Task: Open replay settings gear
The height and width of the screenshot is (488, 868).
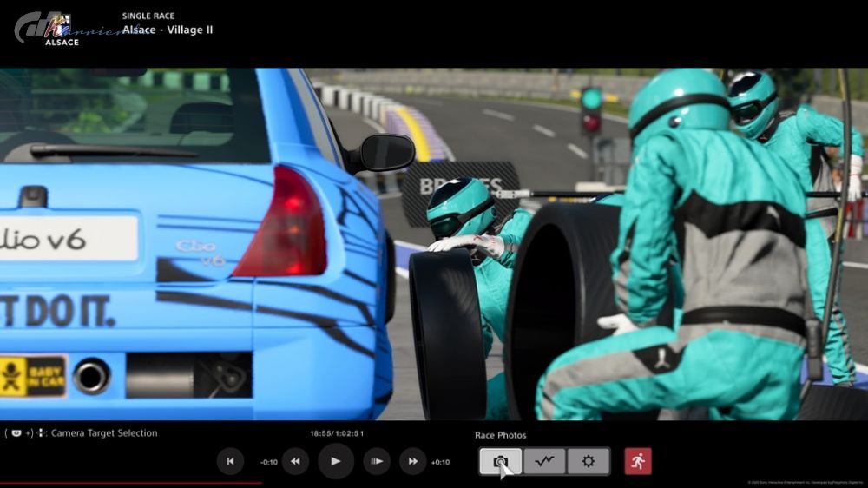Action: click(588, 461)
